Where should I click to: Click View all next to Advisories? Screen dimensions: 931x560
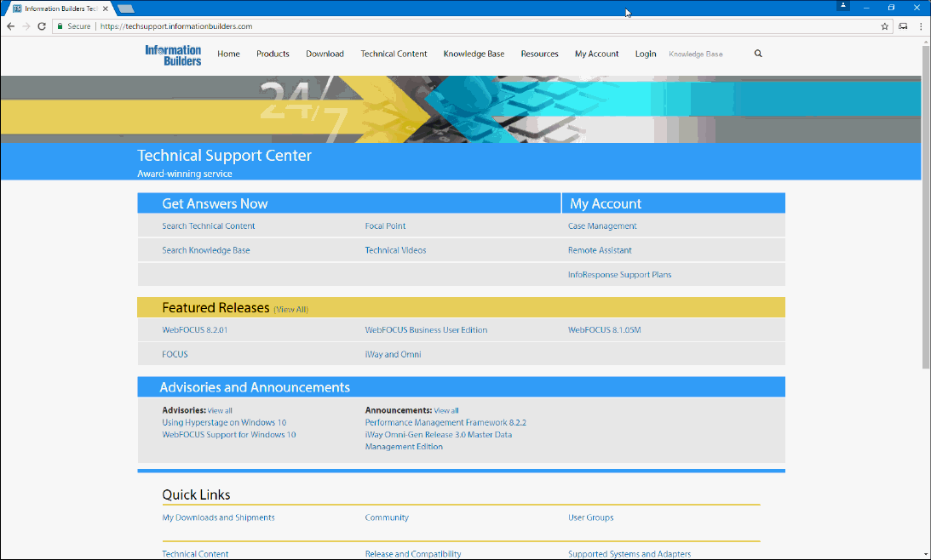pos(220,410)
